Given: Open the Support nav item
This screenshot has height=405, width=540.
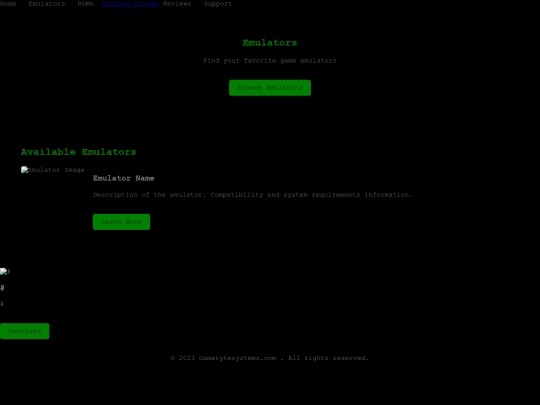Looking at the screenshot, I should point(218,4).
